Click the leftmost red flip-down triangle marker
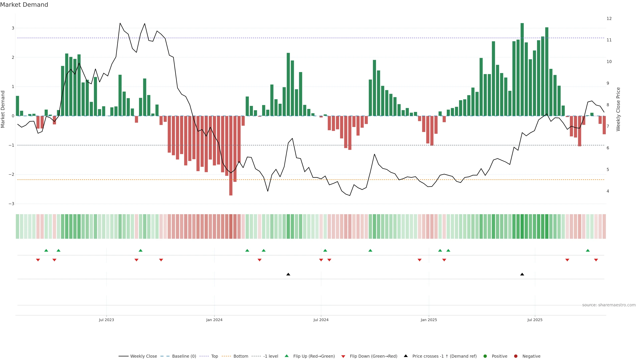This screenshot has width=644, height=362. [38, 260]
